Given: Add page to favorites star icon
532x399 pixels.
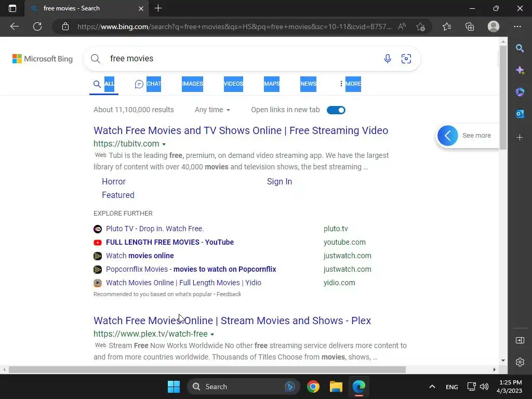Looking at the screenshot, I should pyautogui.click(x=421, y=26).
